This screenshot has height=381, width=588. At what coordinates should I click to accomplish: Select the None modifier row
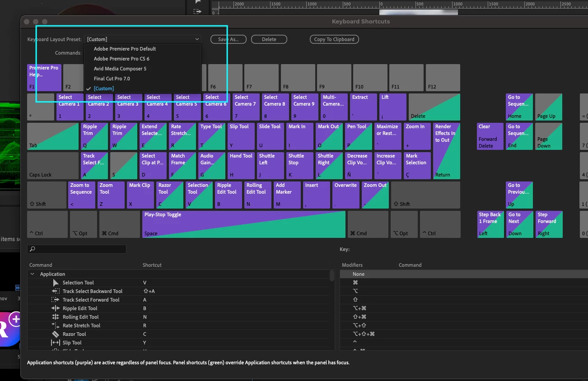(x=464, y=274)
